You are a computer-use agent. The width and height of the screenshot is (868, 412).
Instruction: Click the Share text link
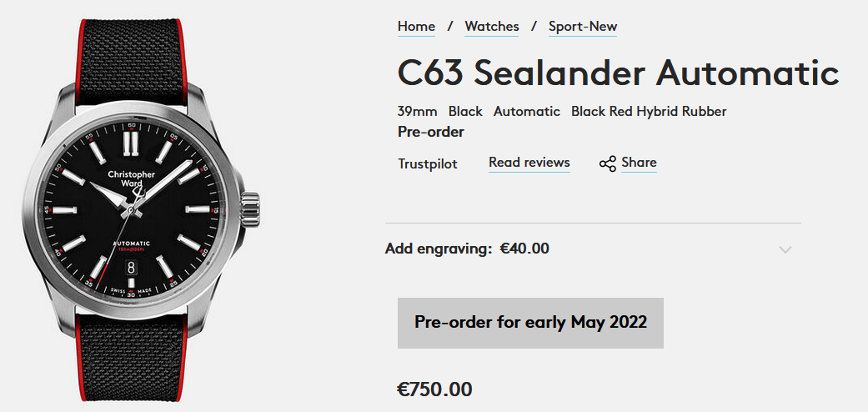(x=639, y=163)
